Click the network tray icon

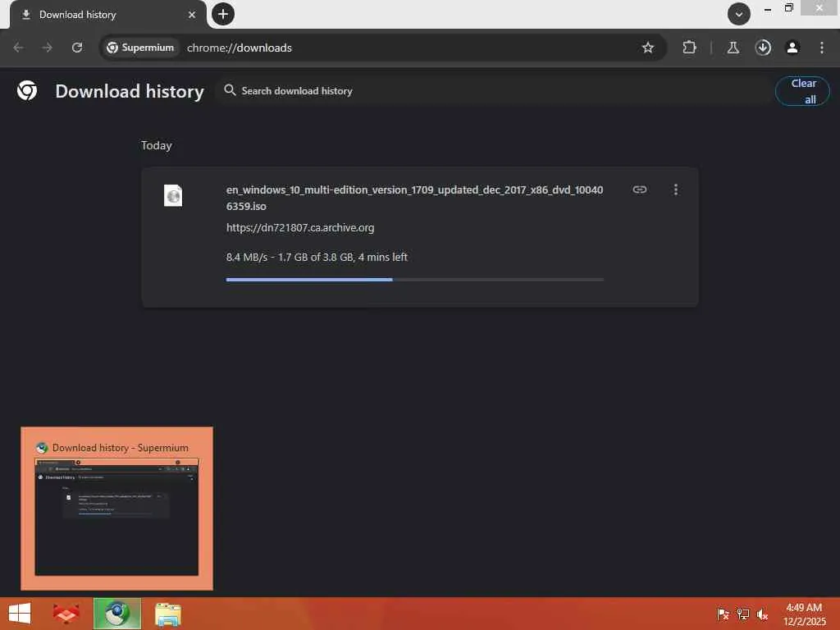(743, 614)
